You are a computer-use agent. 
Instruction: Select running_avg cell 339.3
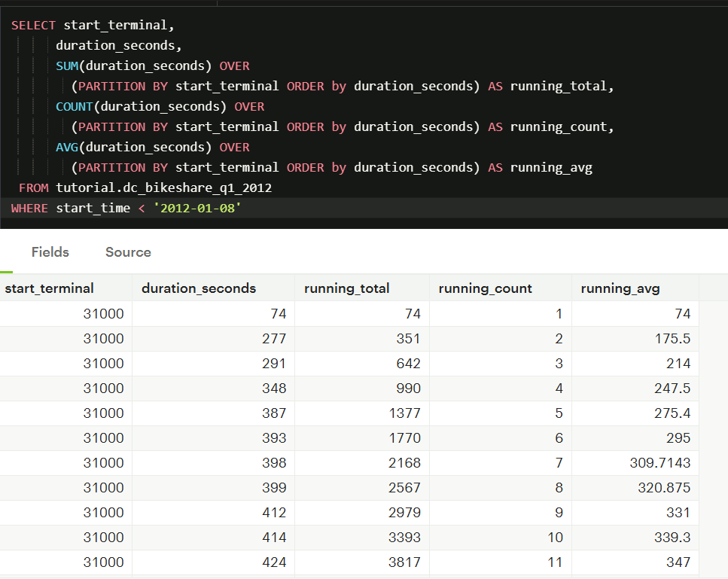coord(635,537)
